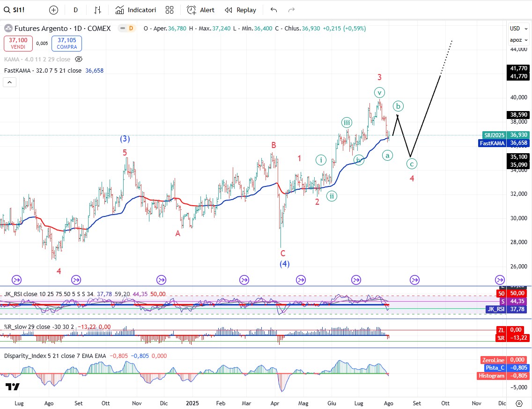Open the bar chart style selector
Viewport: 532px width, 409px height.
pyautogui.click(x=97, y=10)
